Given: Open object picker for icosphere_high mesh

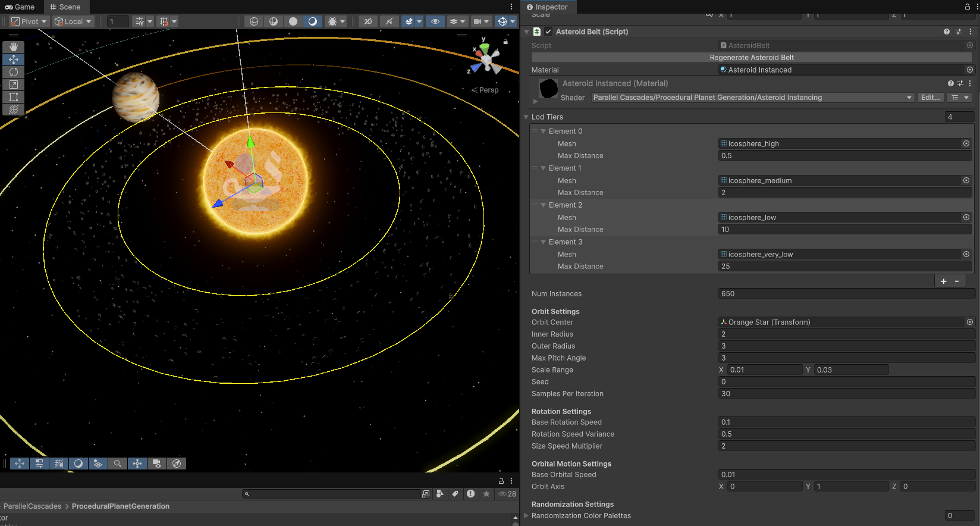Looking at the screenshot, I should (x=966, y=143).
